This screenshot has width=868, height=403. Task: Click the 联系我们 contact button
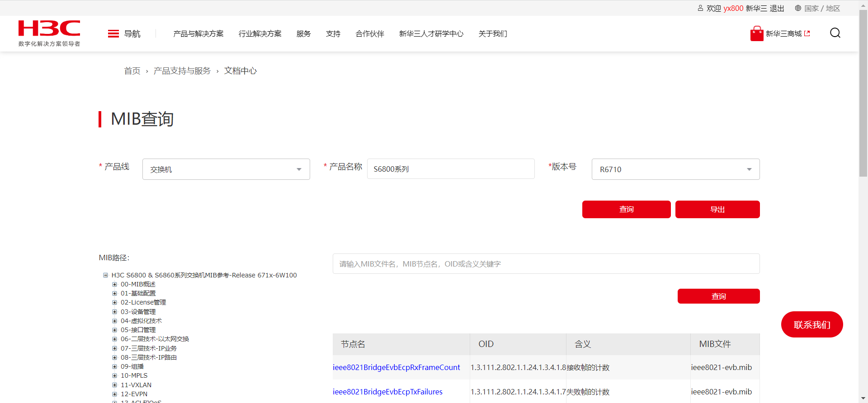tap(812, 324)
